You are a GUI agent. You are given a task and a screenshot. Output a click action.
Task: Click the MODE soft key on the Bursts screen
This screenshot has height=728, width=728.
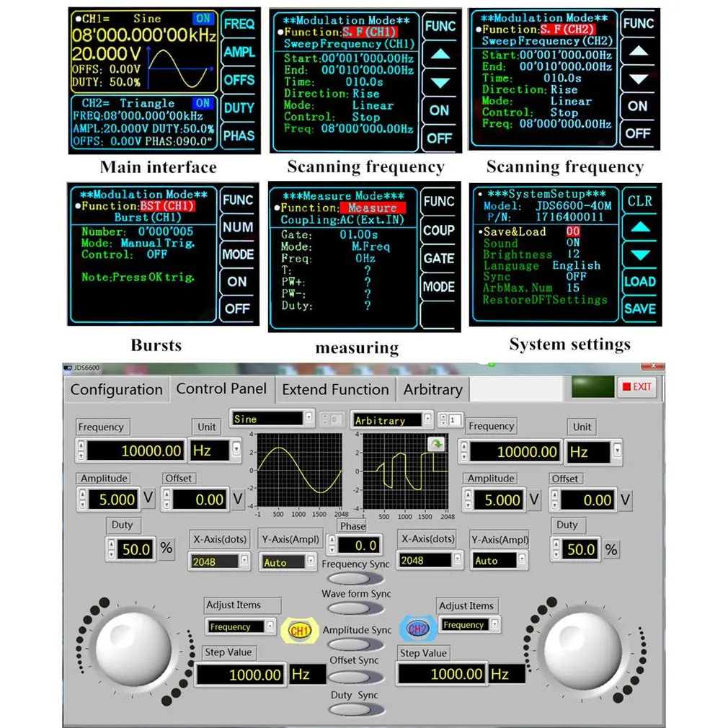(x=238, y=254)
